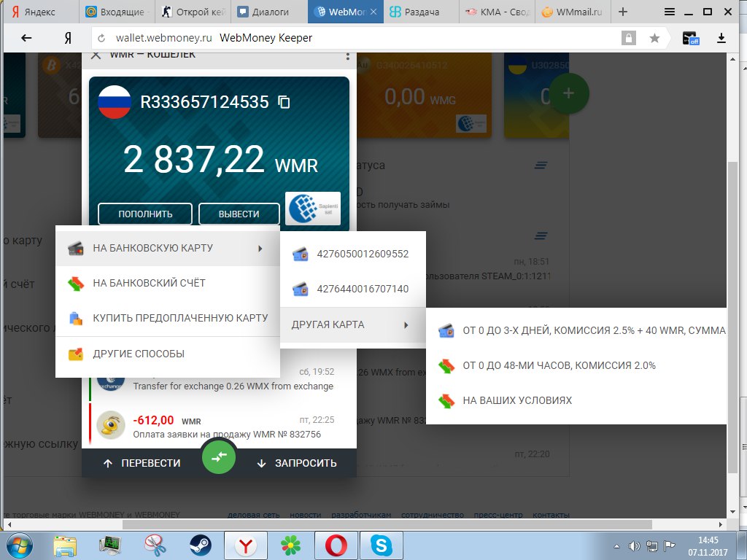Open Opera from the taskbar

point(336,545)
